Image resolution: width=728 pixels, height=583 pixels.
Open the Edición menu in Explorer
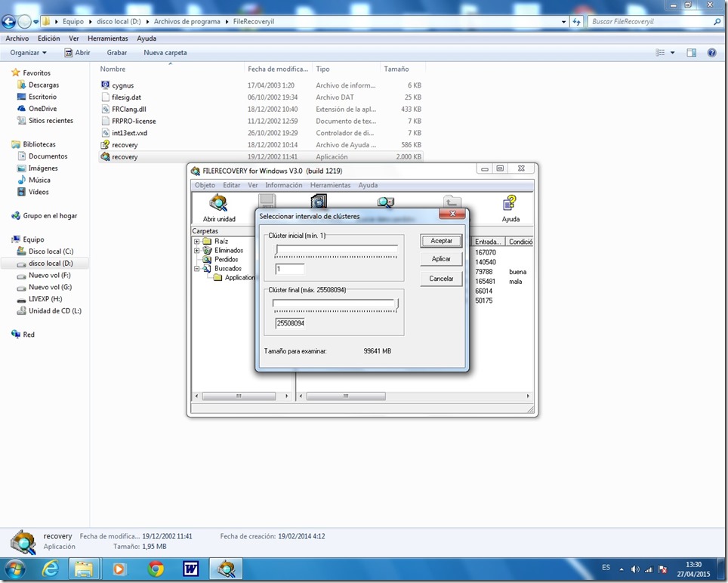click(49, 39)
